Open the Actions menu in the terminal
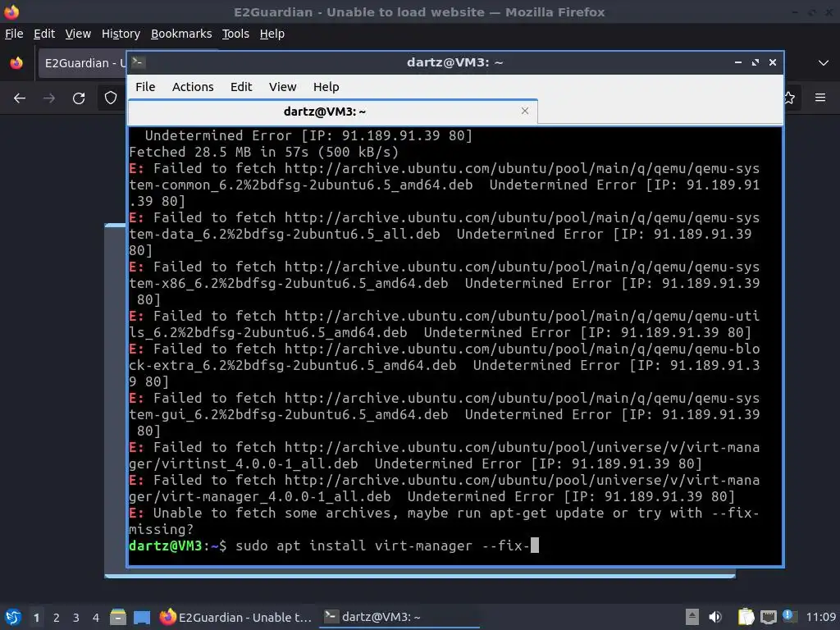This screenshot has height=630, width=840. click(x=193, y=87)
